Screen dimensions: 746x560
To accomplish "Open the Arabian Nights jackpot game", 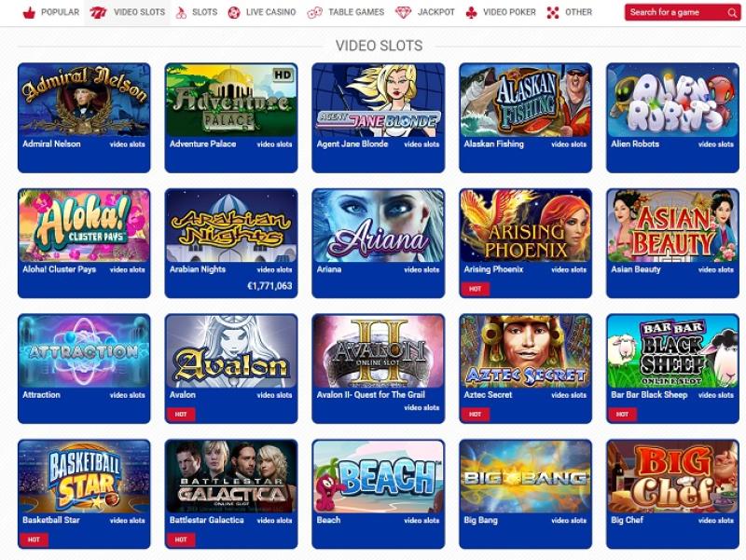I will 231,225.
